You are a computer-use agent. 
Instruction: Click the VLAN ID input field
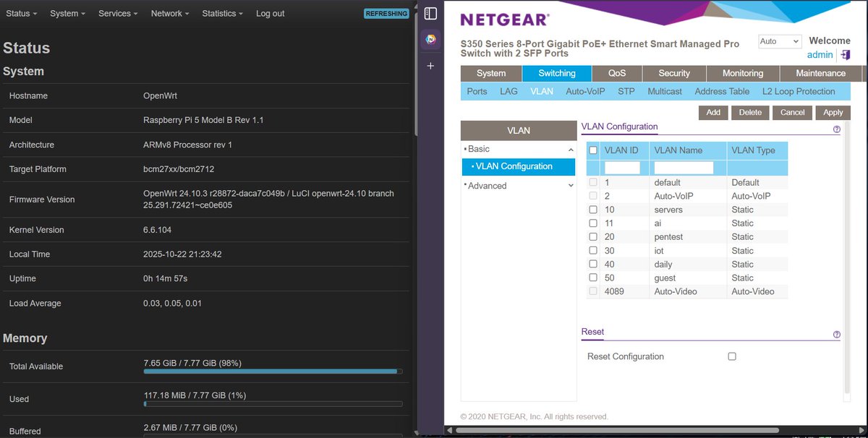[622, 168]
